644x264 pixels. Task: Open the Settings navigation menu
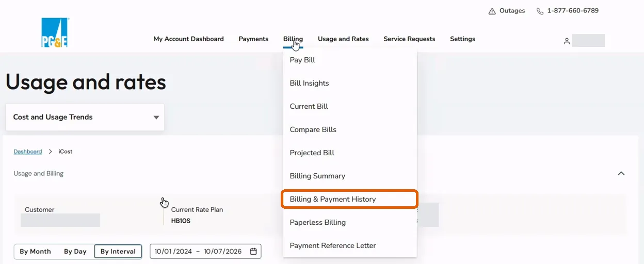tap(462, 39)
